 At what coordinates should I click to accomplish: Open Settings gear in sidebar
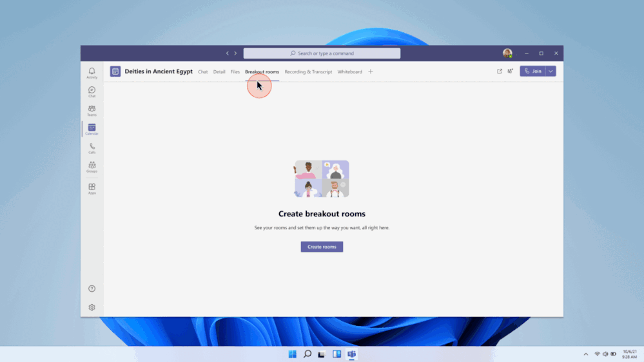point(92,307)
